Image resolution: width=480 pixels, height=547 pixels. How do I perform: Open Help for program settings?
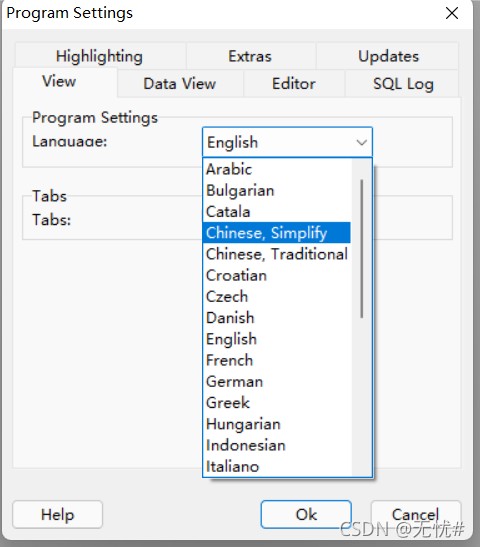(x=58, y=515)
